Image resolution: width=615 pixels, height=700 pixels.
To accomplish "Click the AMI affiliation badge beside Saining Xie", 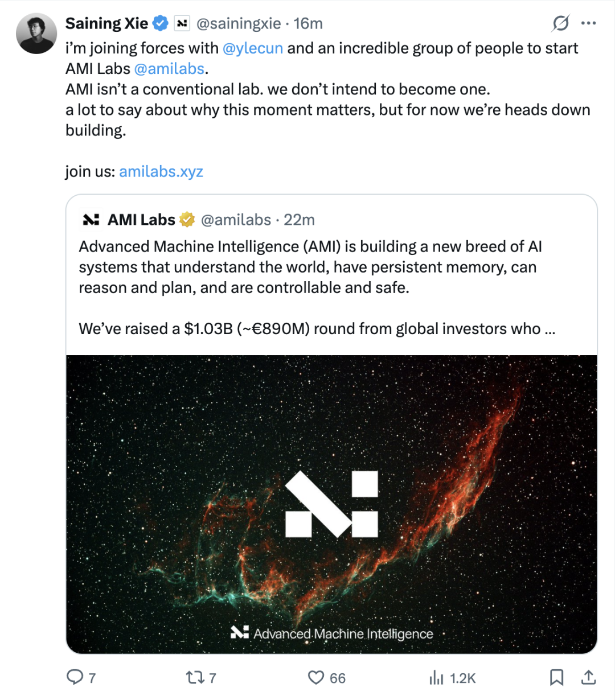I will [x=182, y=23].
